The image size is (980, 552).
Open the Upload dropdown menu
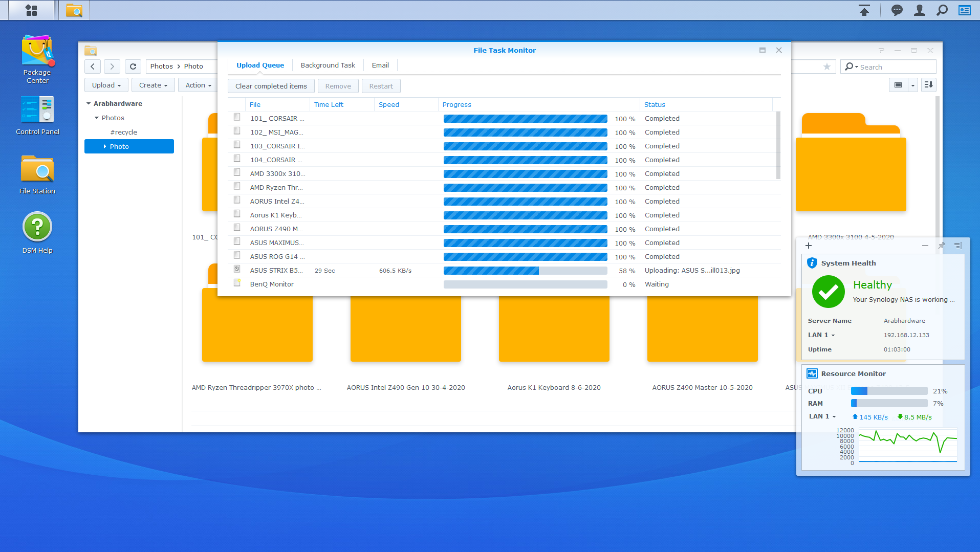click(x=106, y=85)
